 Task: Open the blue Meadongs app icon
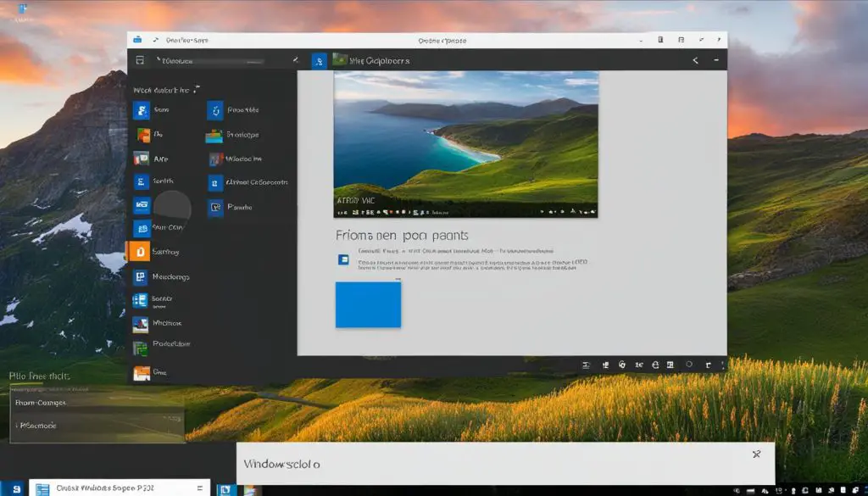141,276
